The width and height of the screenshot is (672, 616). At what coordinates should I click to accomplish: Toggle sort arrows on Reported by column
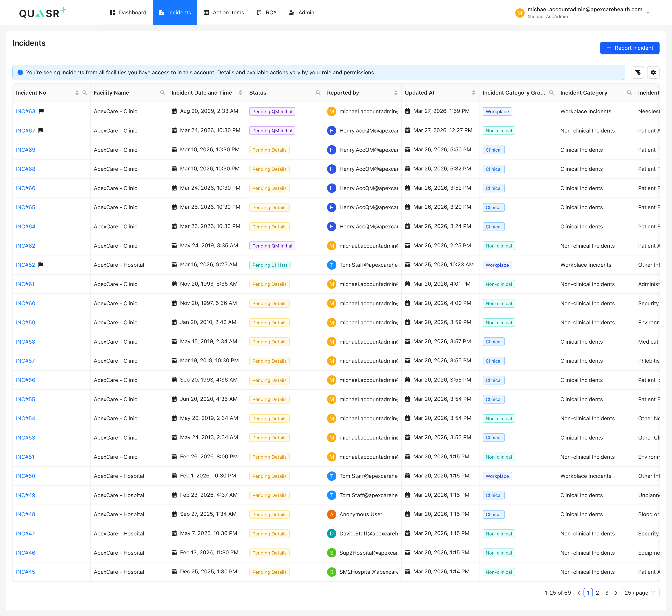point(396,93)
